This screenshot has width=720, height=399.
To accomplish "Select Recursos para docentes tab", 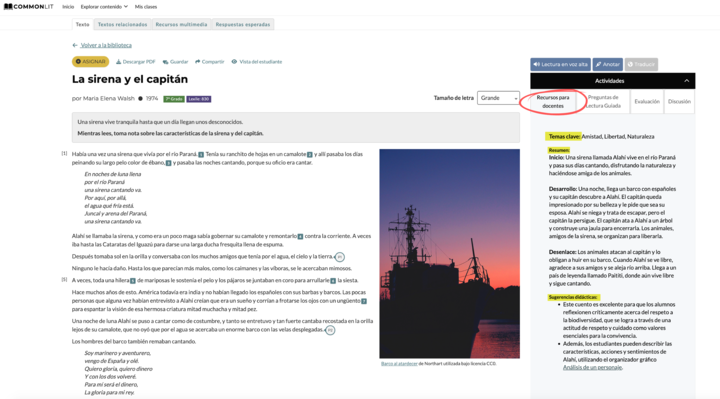I will [553, 101].
